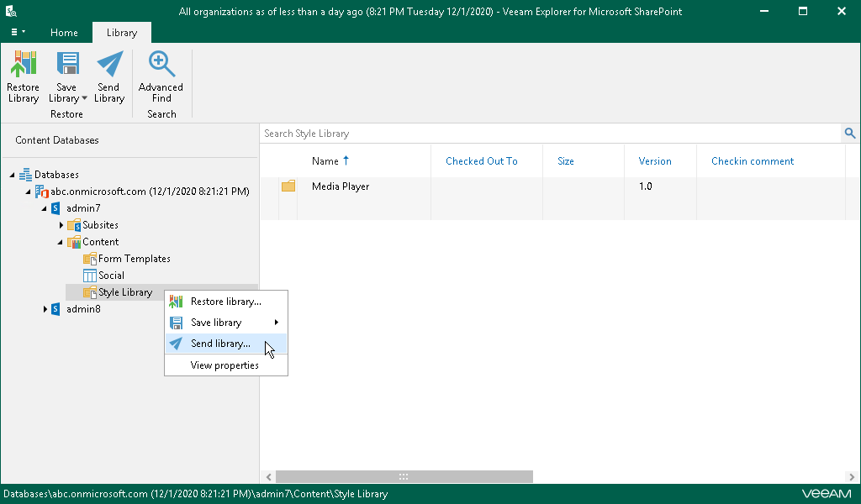Collapse the Databases tree node
861x504 pixels.
coord(12,175)
